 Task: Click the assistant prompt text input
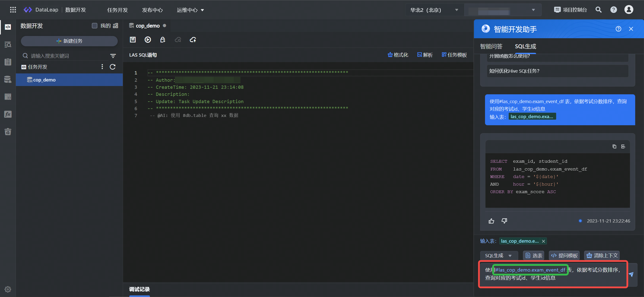553,274
